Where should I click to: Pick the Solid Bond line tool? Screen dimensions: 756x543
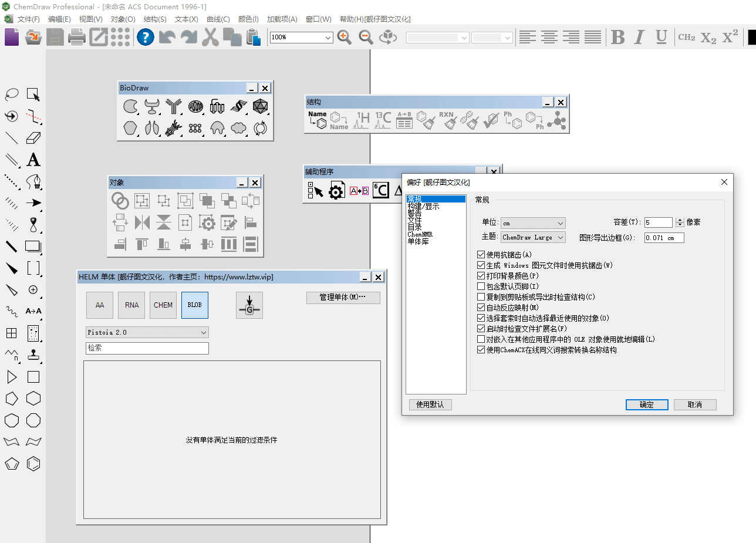11,138
